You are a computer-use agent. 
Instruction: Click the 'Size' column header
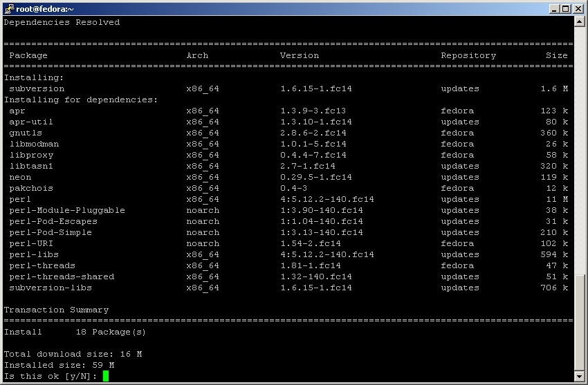point(556,55)
